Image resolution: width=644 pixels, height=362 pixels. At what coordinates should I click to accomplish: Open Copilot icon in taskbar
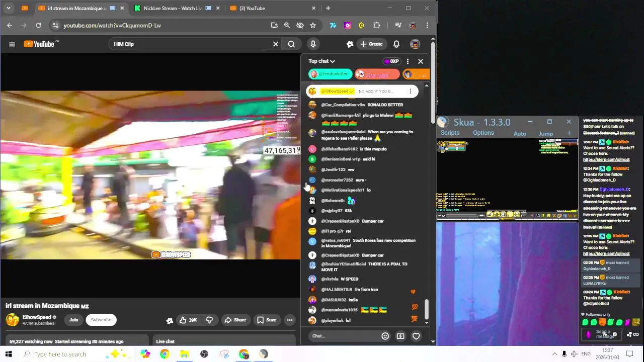(145, 354)
